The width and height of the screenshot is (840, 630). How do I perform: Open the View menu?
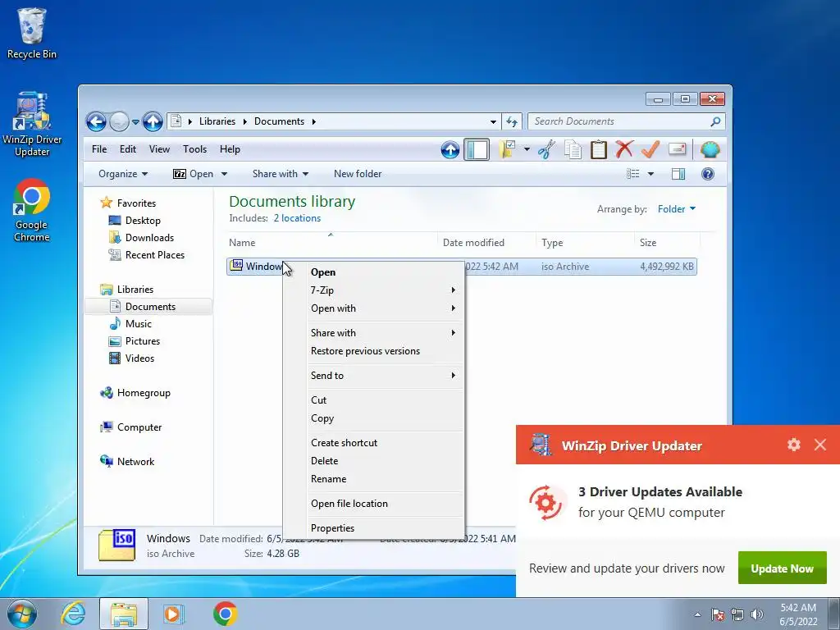(159, 149)
